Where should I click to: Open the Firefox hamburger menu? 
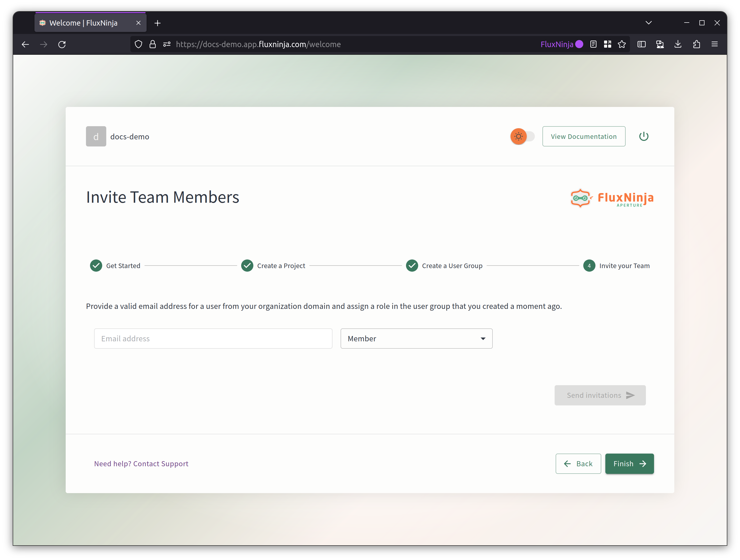pos(715,44)
